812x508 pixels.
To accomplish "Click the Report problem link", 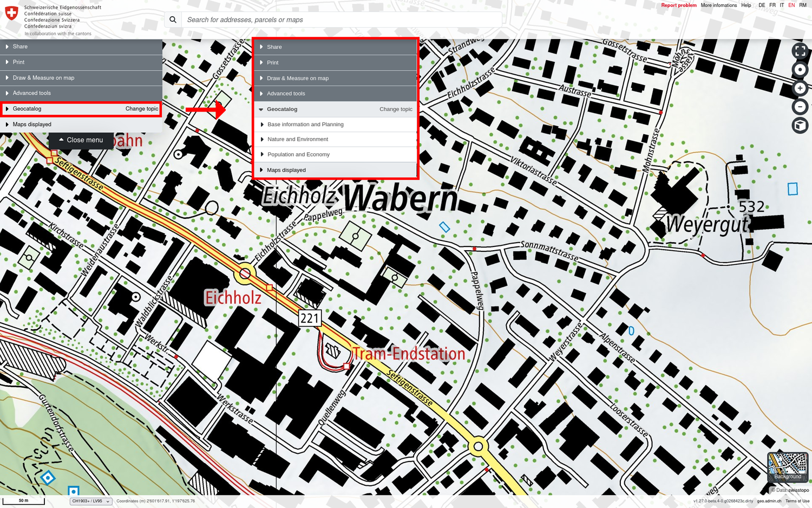I will coord(678,5).
